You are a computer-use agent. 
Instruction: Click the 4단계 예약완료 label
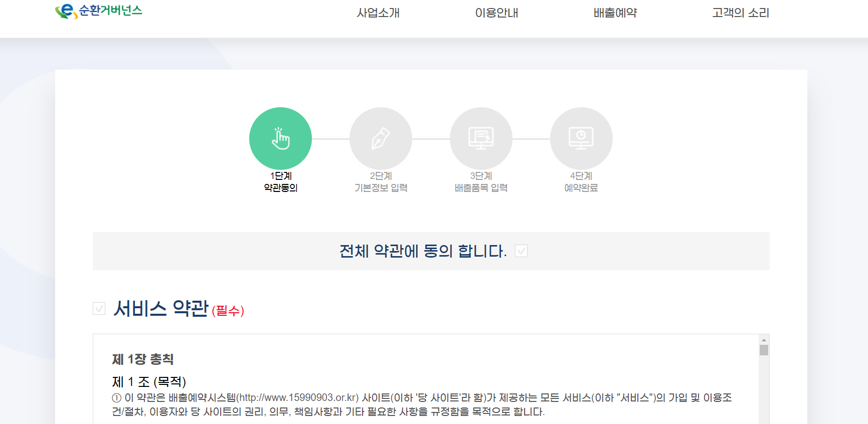coord(581,182)
